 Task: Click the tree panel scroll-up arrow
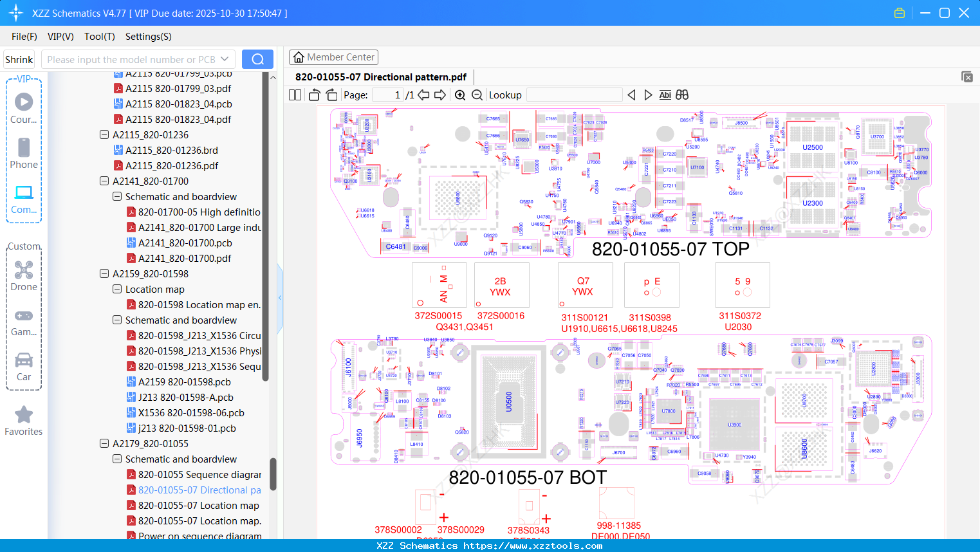[273, 78]
